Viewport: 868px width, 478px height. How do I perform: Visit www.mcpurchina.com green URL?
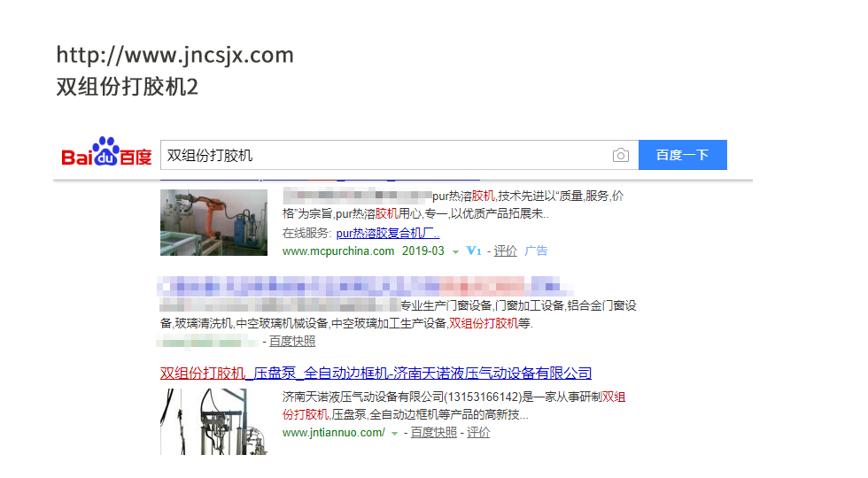(338, 251)
